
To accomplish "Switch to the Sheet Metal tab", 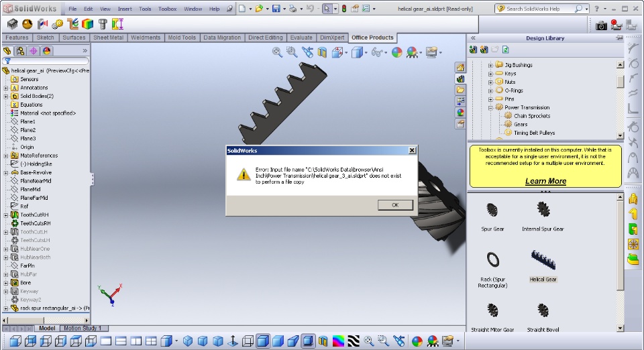I will [109, 38].
